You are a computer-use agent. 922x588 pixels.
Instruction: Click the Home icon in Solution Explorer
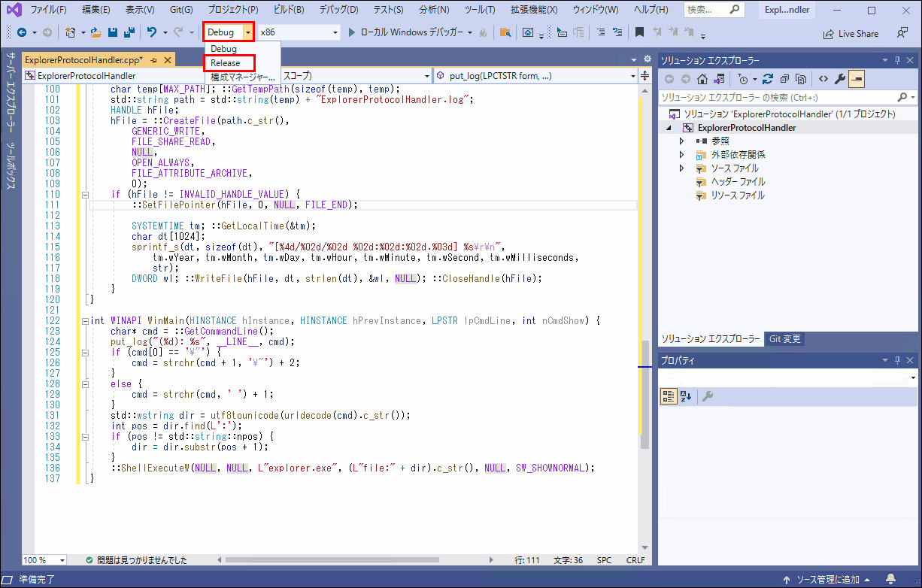702,79
